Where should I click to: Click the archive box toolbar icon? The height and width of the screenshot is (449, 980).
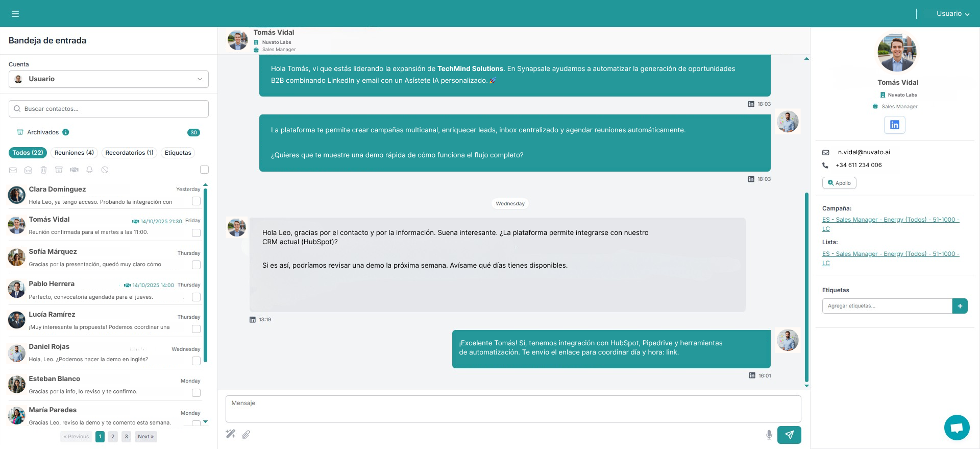[59, 170]
